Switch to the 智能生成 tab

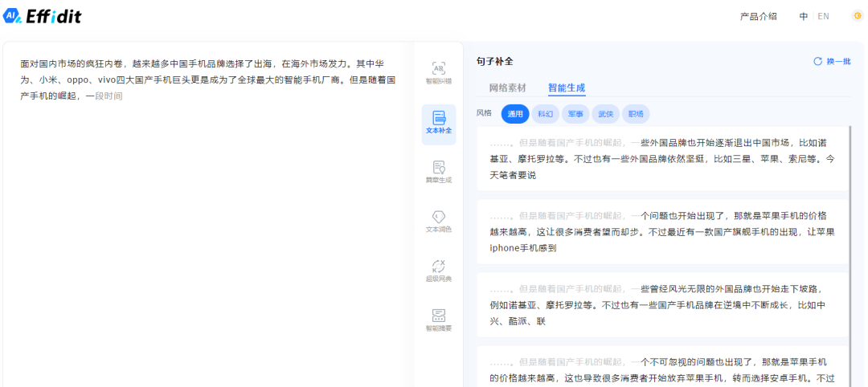[x=567, y=88]
